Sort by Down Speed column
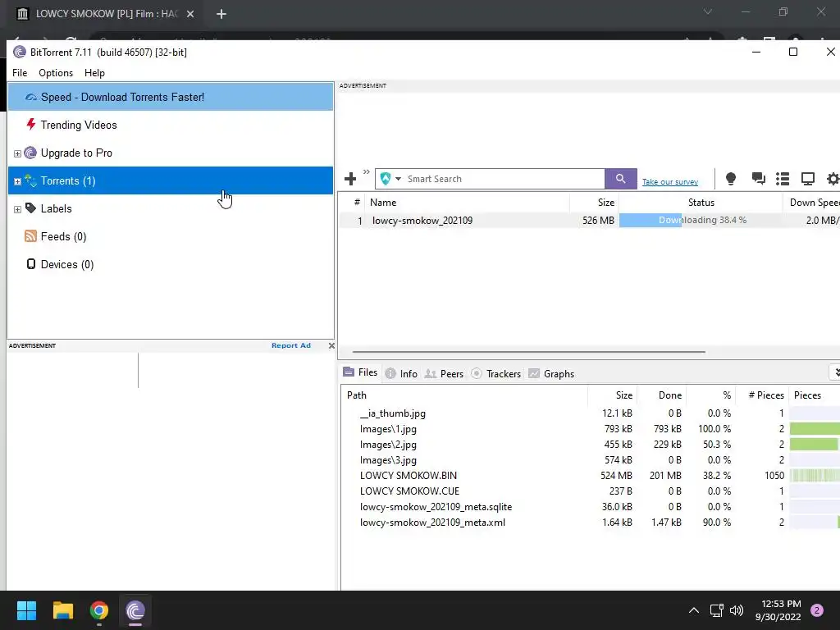Image resolution: width=840 pixels, height=630 pixels. pyautogui.click(x=811, y=203)
